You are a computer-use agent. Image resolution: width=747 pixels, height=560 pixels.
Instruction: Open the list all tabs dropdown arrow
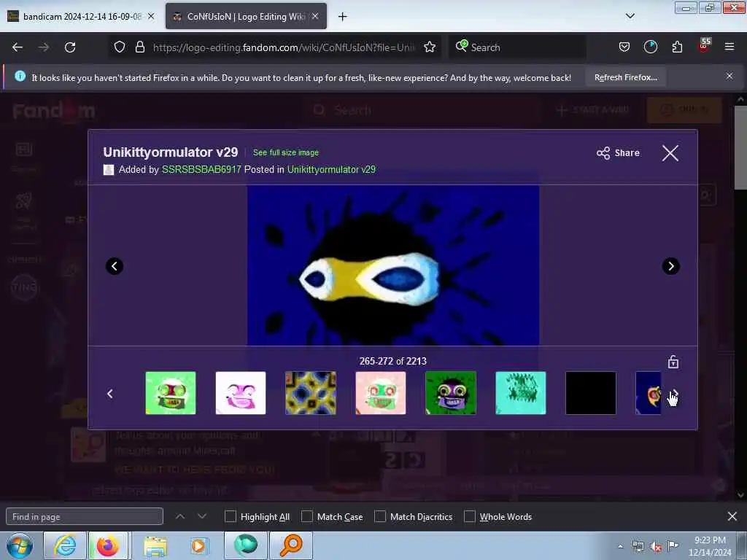[630, 16]
